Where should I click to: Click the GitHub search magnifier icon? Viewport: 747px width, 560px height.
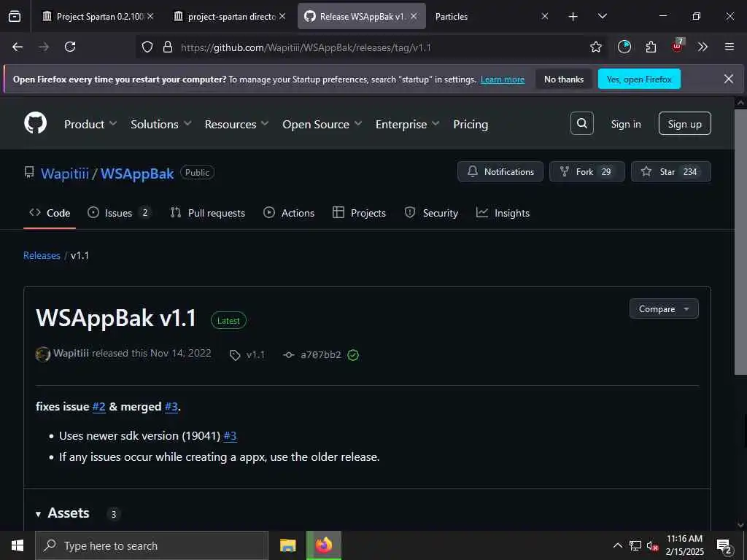(x=581, y=123)
